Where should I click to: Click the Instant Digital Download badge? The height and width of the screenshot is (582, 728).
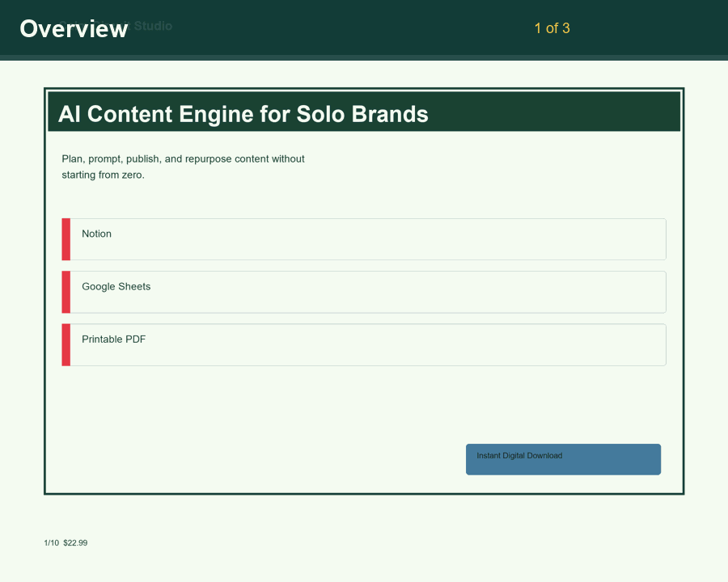(563, 459)
